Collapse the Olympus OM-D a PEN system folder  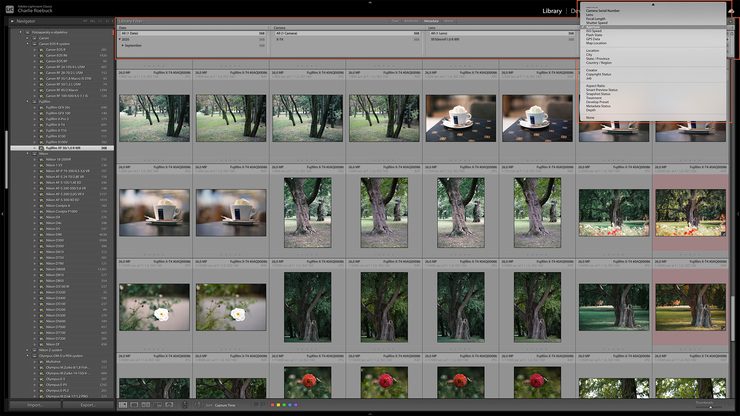pos(27,356)
